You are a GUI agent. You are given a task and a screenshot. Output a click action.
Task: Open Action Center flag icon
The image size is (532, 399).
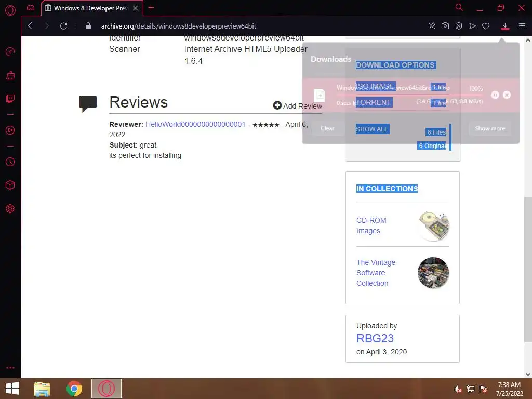(x=483, y=389)
